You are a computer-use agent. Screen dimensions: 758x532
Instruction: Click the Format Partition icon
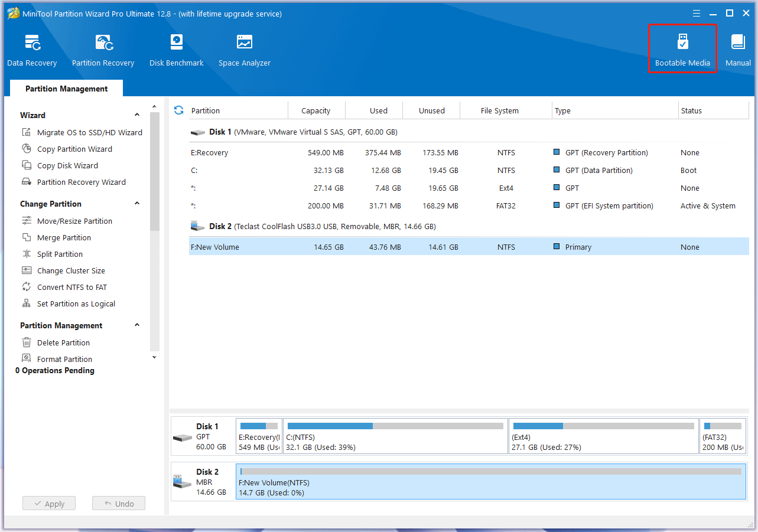(27, 359)
